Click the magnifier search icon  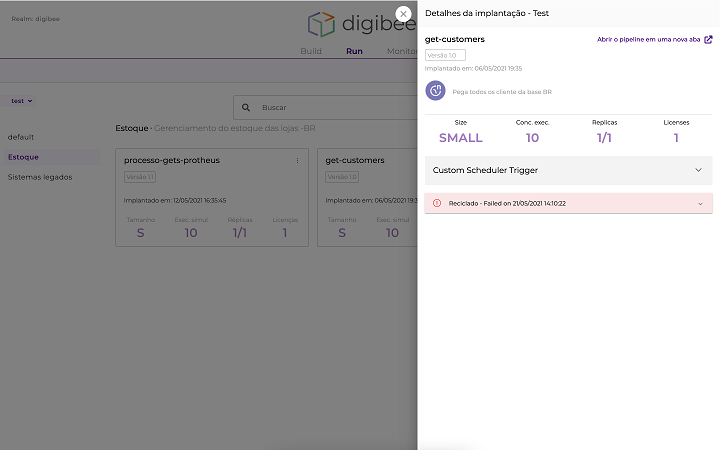tap(246, 107)
